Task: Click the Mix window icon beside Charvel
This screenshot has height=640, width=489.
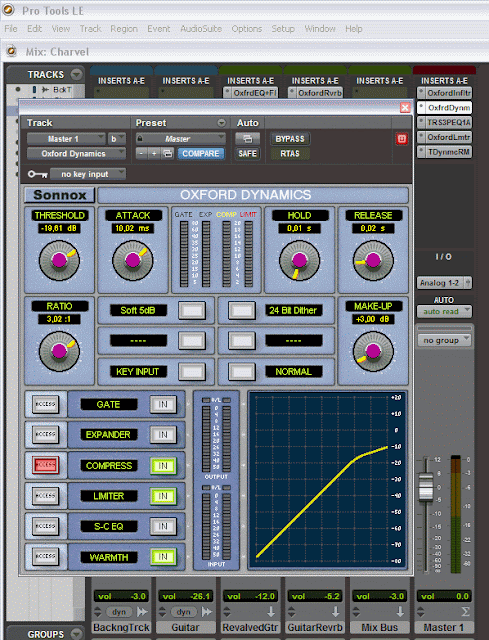Action: (x=12, y=51)
